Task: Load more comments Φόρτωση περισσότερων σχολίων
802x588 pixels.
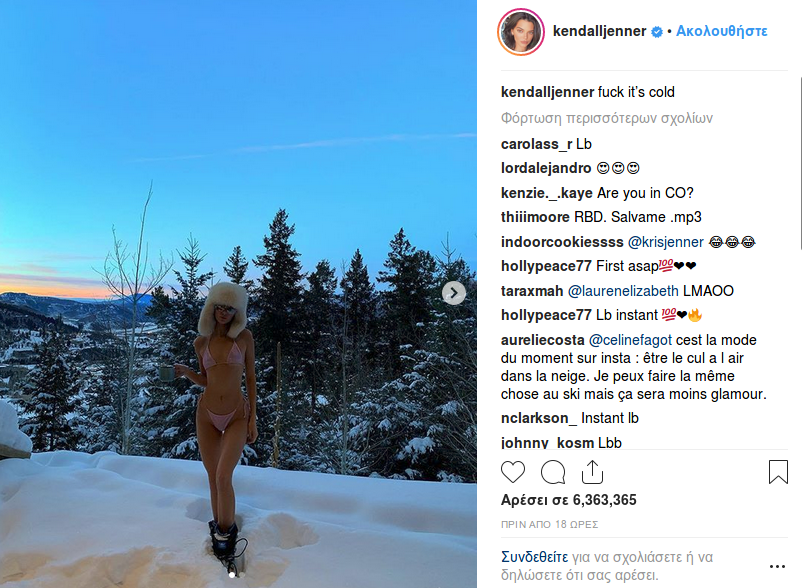Action: [607, 119]
